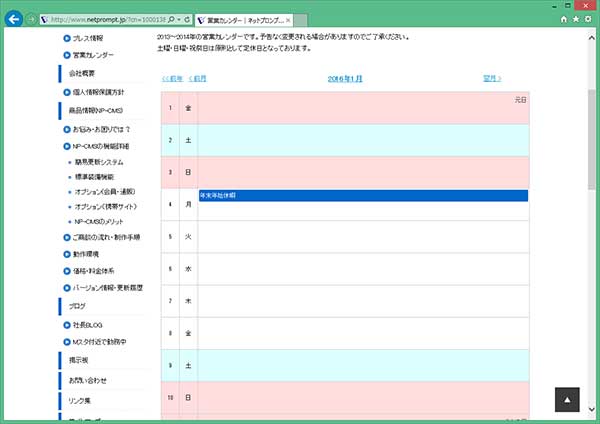Screen dimensions: 600x424
Task: Click the search magnifier in address bar
Action: point(171,19)
